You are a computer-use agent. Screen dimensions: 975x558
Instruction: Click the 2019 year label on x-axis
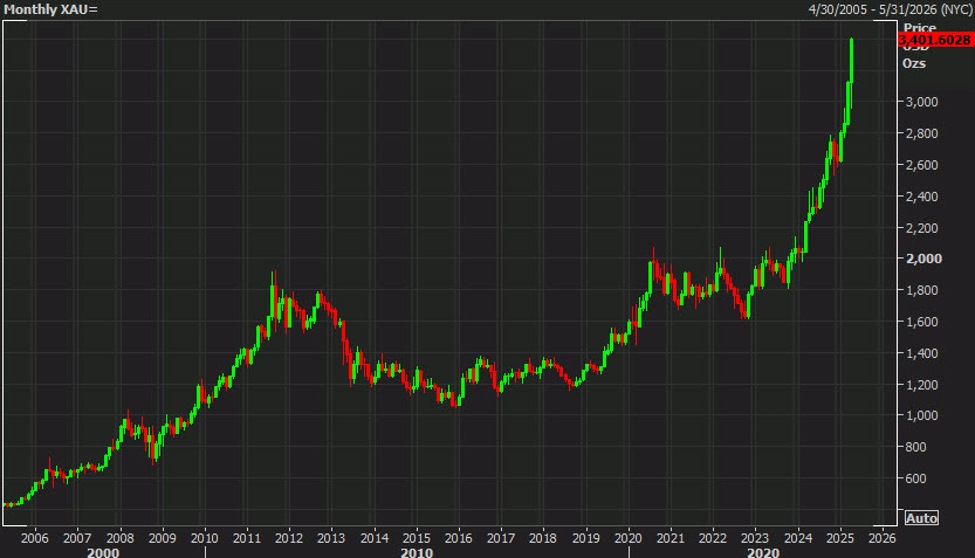pyautogui.click(x=585, y=536)
